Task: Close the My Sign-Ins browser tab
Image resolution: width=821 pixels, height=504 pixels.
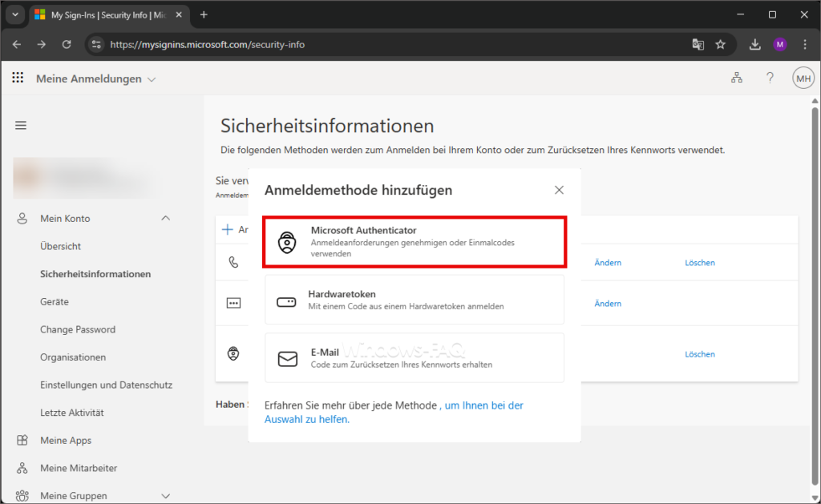Action: point(179,14)
